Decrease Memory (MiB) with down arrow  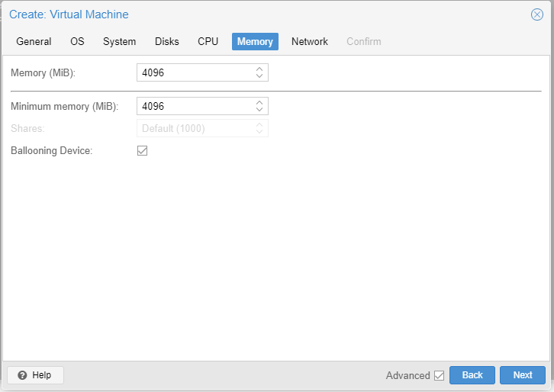click(259, 76)
